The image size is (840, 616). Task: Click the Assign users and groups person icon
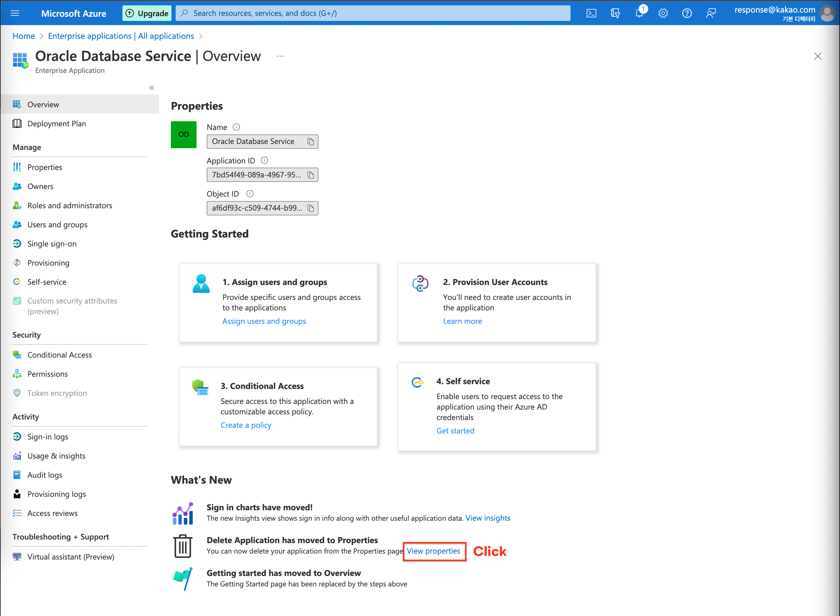[201, 284]
